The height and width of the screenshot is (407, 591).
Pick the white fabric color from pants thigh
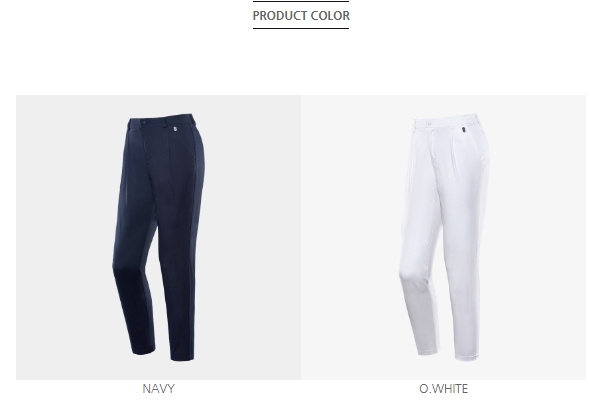click(458, 188)
